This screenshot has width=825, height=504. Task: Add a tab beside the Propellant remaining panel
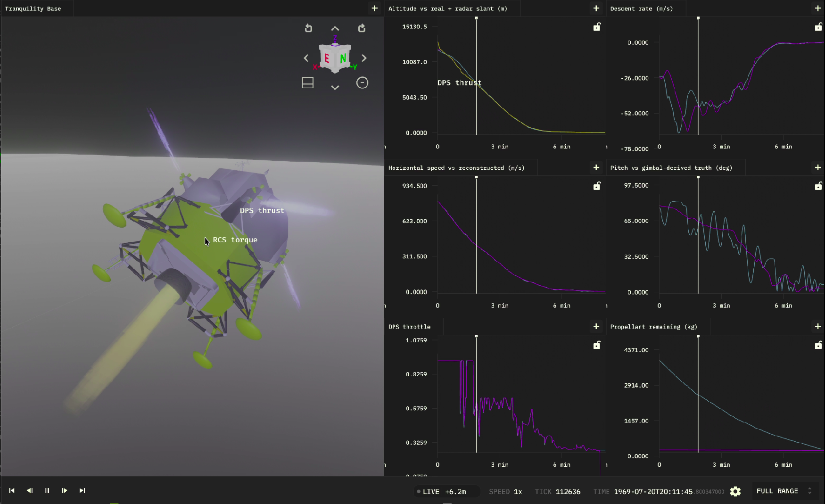point(818,327)
